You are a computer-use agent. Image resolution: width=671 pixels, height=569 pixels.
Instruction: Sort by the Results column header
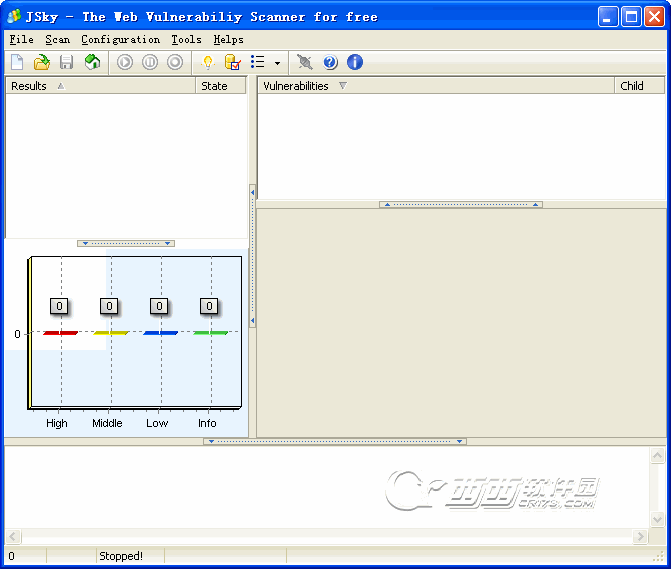[101, 86]
